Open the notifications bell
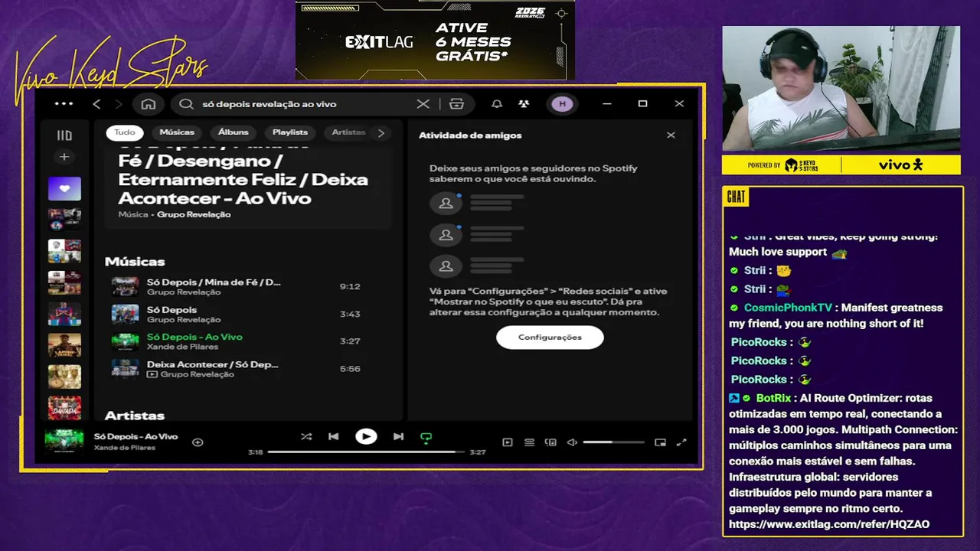The image size is (980, 551). pyautogui.click(x=497, y=104)
